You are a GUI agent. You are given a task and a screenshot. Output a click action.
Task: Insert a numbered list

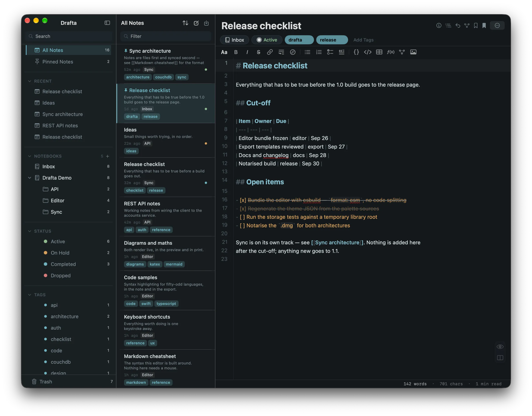coord(319,52)
